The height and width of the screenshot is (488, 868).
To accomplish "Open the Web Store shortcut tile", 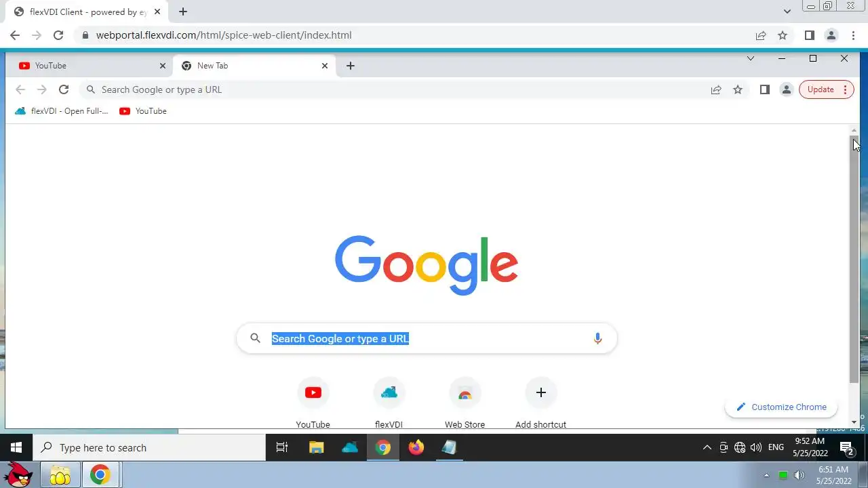I will (465, 403).
